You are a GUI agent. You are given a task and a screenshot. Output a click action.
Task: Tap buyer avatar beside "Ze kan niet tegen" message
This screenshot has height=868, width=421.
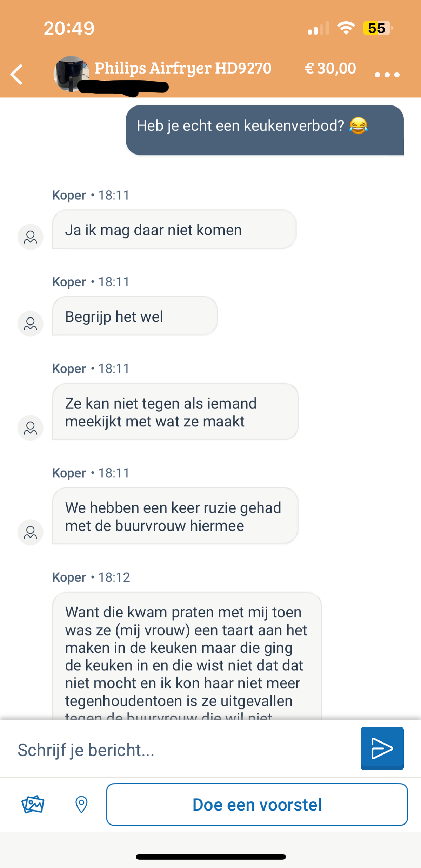pyautogui.click(x=31, y=428)
